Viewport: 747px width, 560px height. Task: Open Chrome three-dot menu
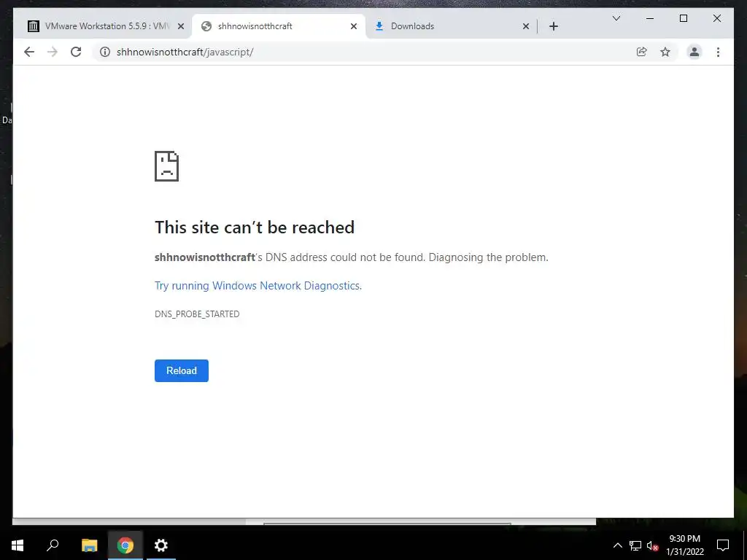point(718,52)
